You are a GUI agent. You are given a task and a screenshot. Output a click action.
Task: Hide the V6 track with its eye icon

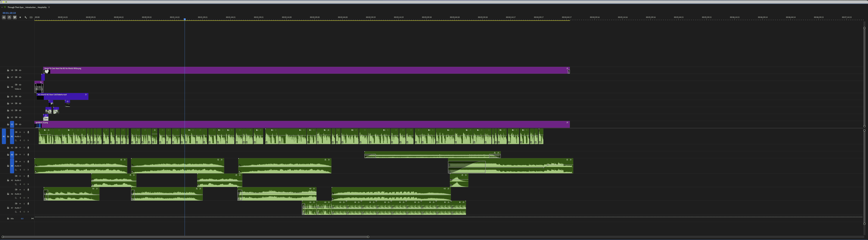[20, 85]
